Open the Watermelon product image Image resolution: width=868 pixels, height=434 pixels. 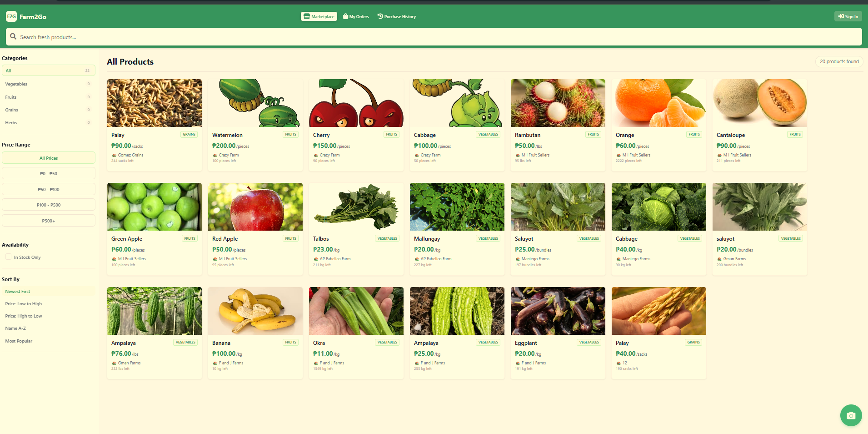pyautogui.click(x=255, y=103)
